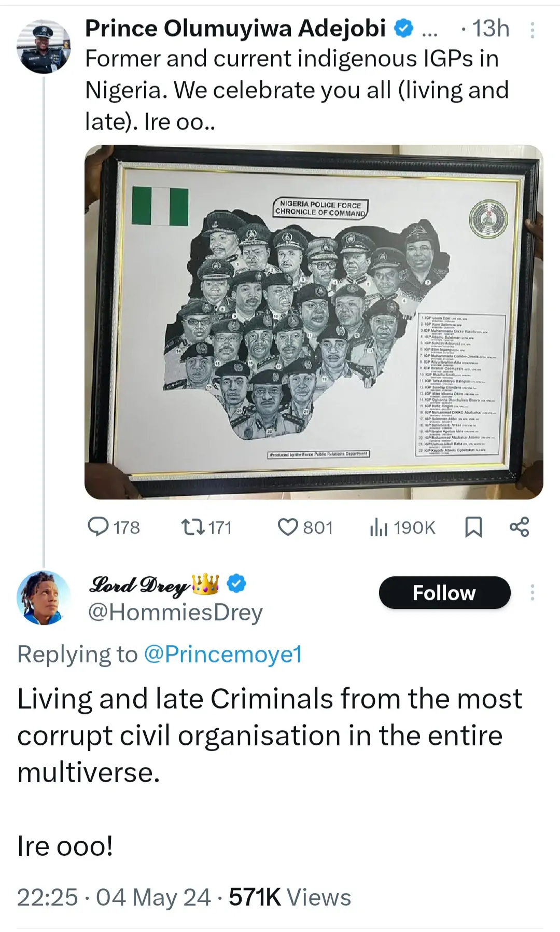
Task: Tap the reply comment icon
Action: [97, 527]
